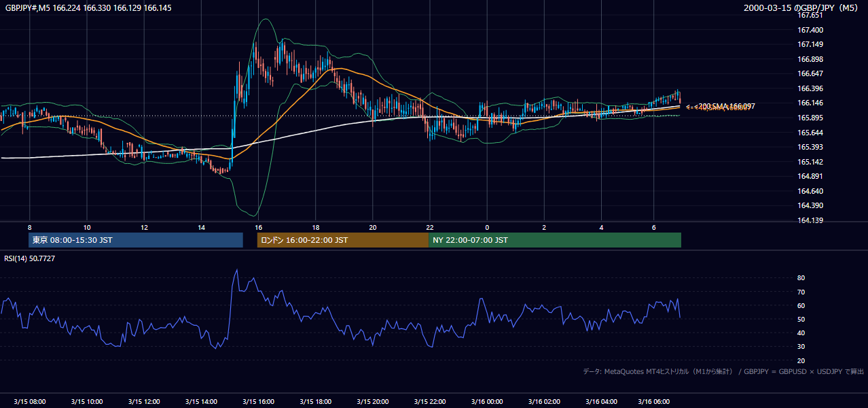Click price axis label 164.640
Image resolution: width=868 pixels, height=408 pixels.
tap(810, 191)
